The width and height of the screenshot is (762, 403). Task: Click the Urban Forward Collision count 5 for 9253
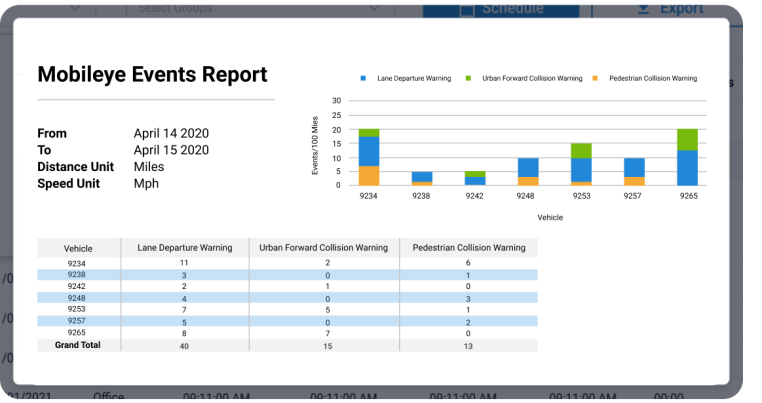tap(328, 310)
